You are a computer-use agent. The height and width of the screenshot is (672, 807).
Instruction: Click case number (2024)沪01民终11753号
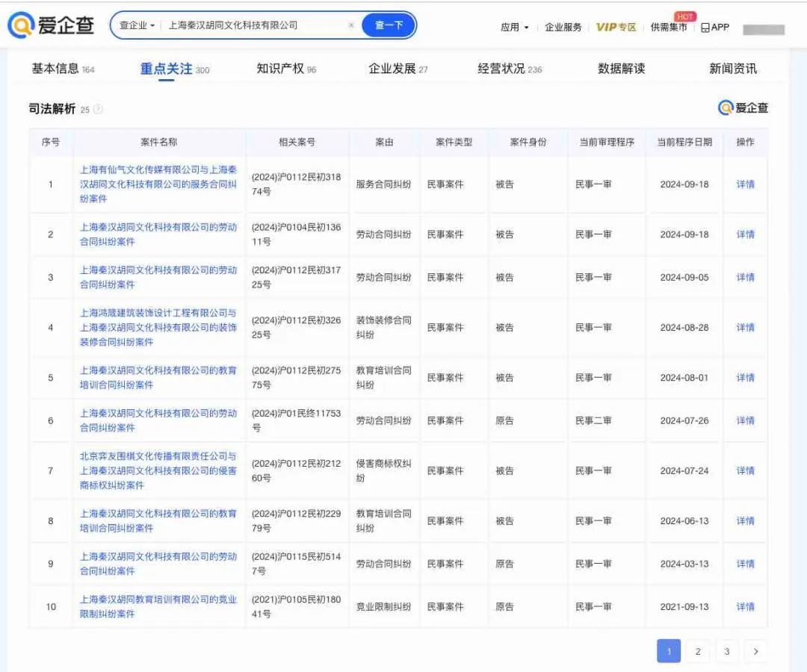tap(297, 420)
